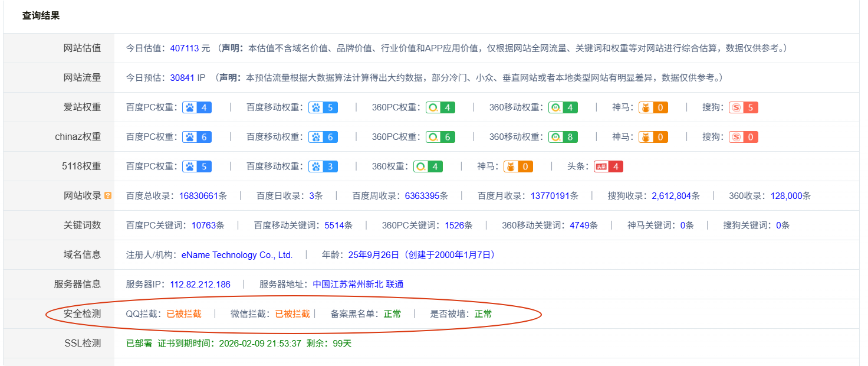Screen dimensions: 868x366
Task: Click the Shenma weight icon in 爱站权重 row
Action: [x=653, y=107]
